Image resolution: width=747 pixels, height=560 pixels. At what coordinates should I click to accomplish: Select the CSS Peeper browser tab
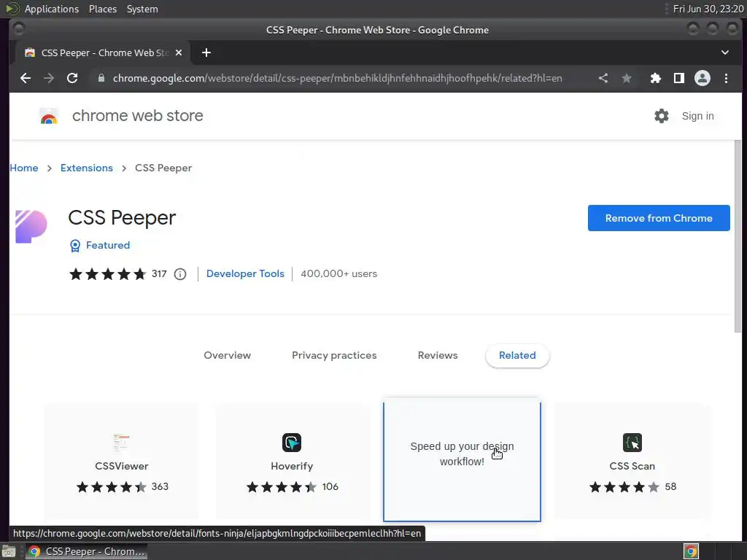(102, 52)
